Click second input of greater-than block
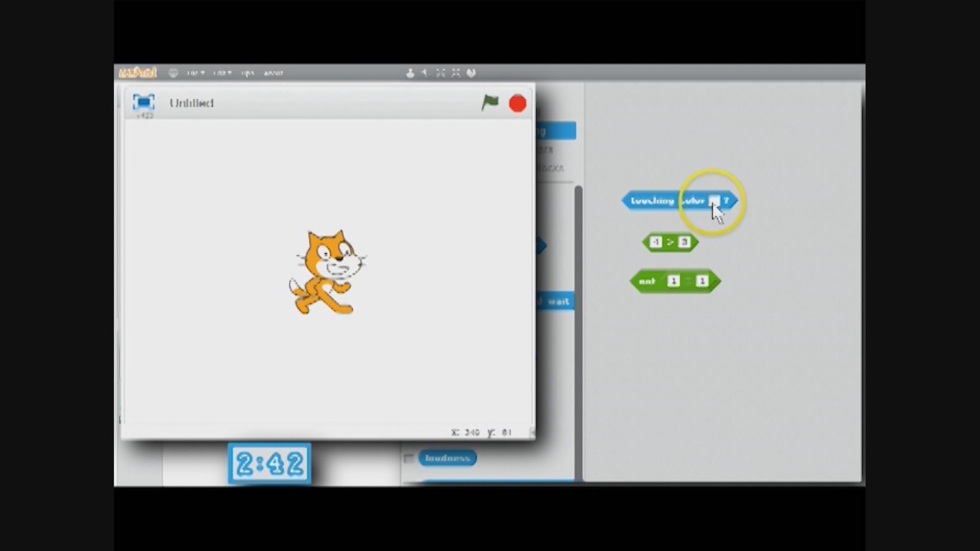Viewport: 980px width, 551px height. pyautogui.click(x=684, y=242)
